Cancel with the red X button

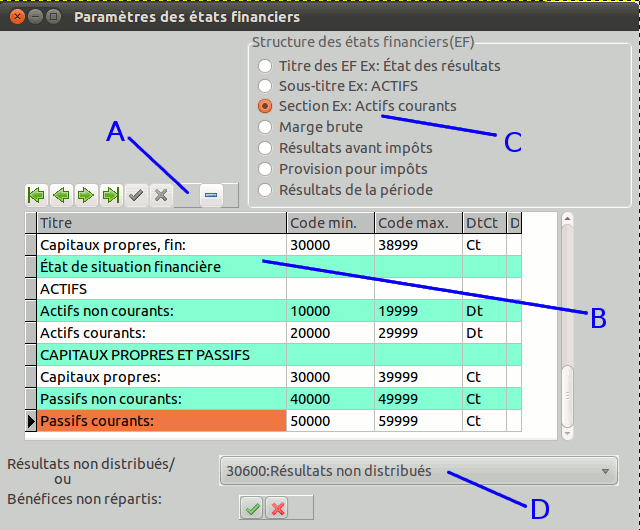pos(277,509)
